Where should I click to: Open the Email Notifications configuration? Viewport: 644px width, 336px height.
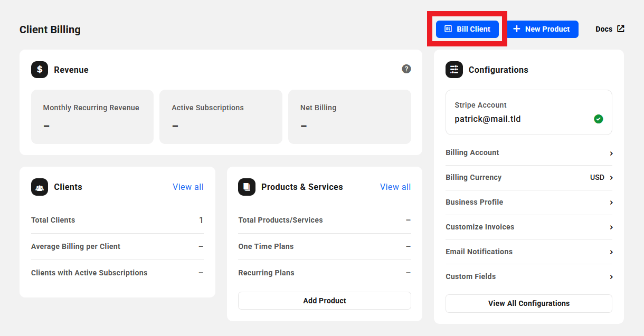pos(529,252)
